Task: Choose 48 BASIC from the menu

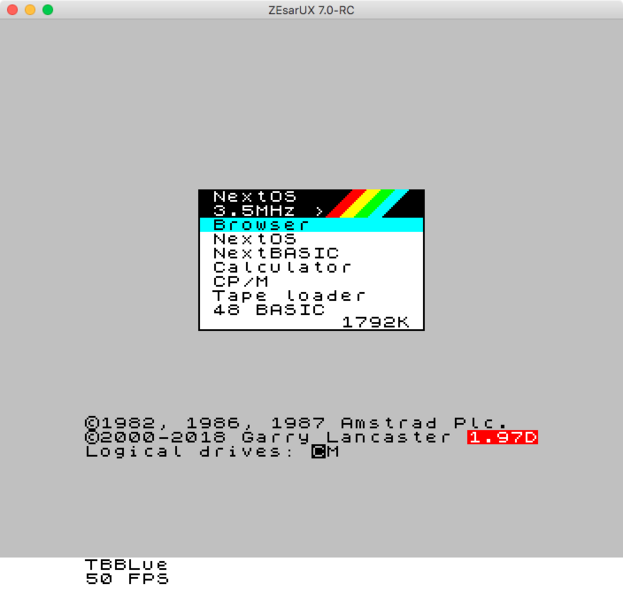Action: point(312,310)
